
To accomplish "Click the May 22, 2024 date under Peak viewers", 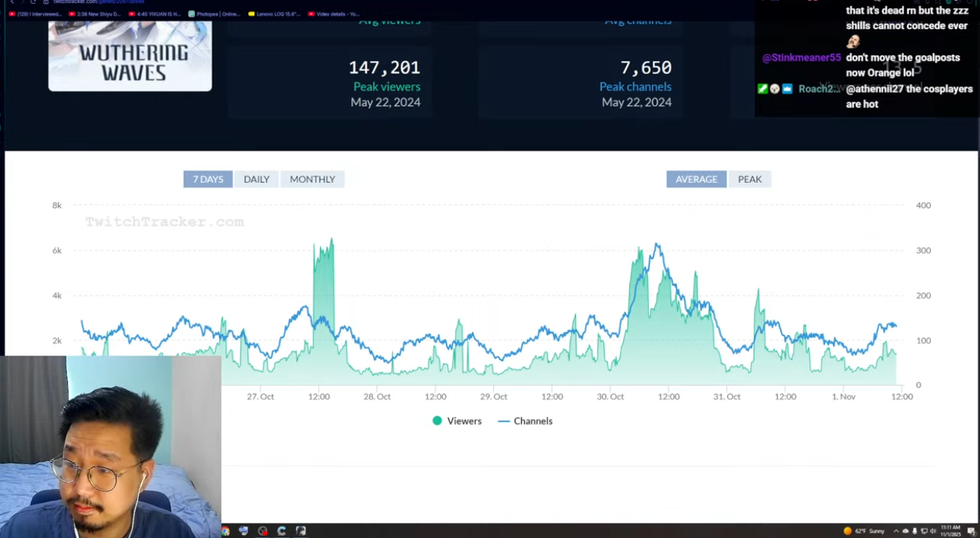I will [386, 102].
